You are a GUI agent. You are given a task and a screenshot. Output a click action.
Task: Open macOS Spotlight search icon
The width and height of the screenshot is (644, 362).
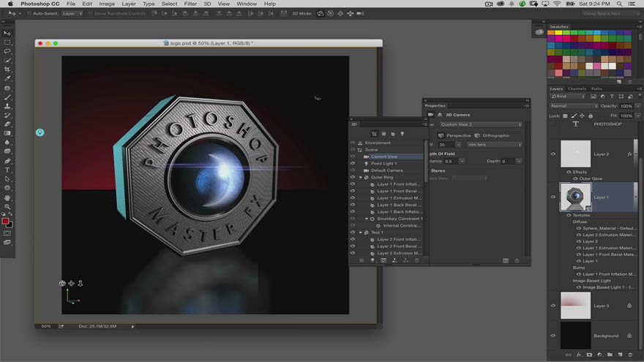(x=619, y=4)
